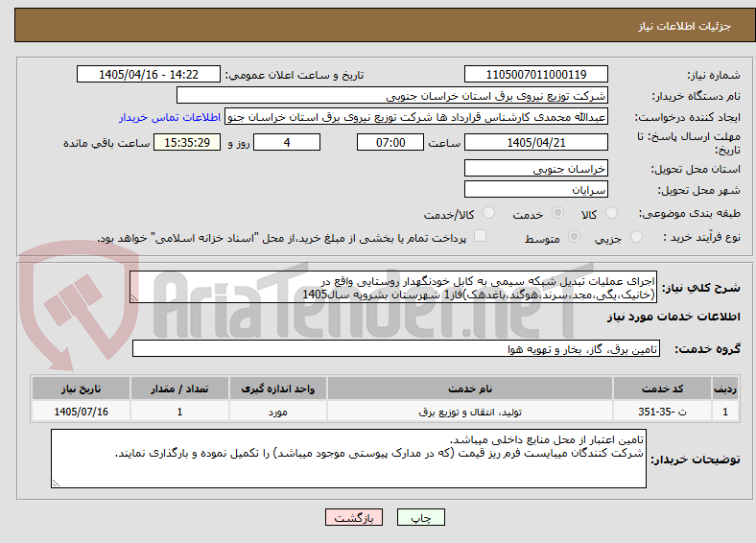Image resolution: width=756 pixels, height=543 pixels.
Task: Click the طبقه بندی موضوعی label
Action: click(690, 213)
